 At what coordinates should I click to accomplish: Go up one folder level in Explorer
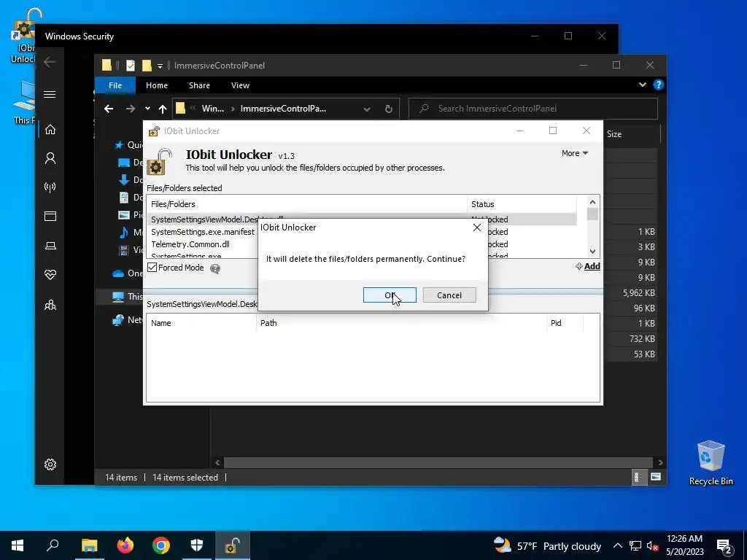(x=163, y=109)
